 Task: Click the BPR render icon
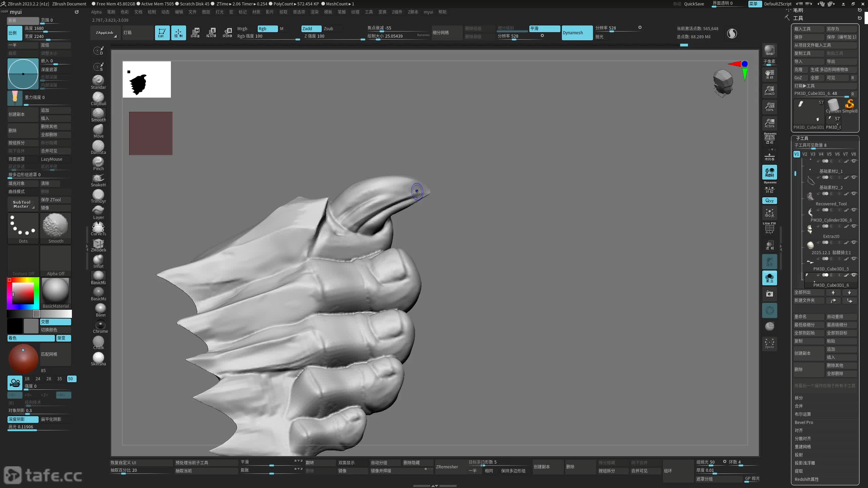[769, 50]
